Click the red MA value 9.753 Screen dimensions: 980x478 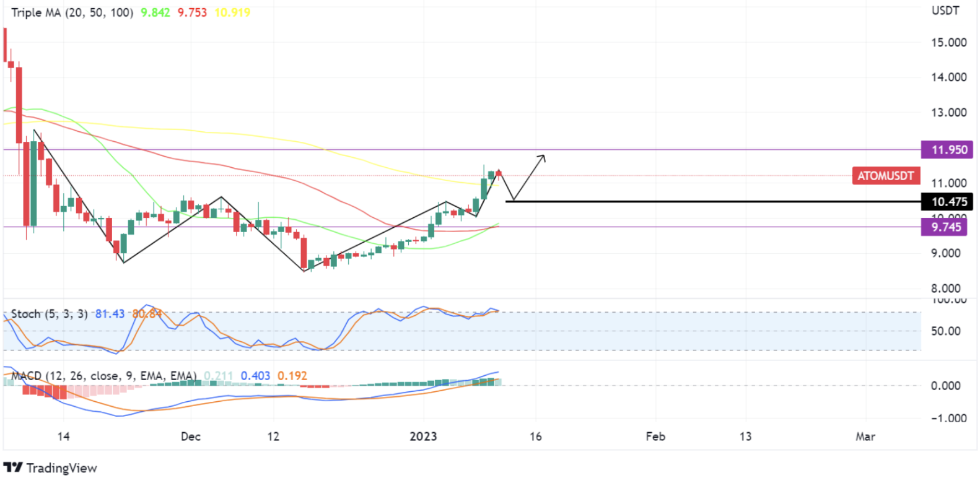pyautogui.click(x=192, y=12)
